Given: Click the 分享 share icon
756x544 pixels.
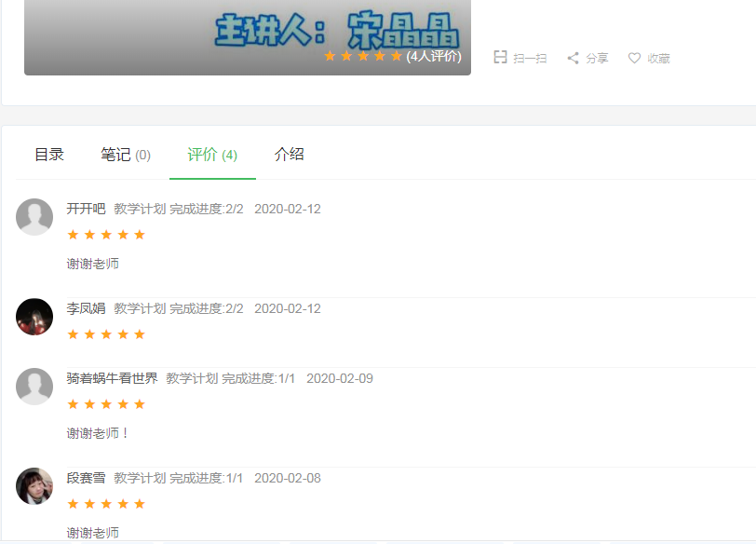Looking at the screenshot, I should click(x=573, y=58).
